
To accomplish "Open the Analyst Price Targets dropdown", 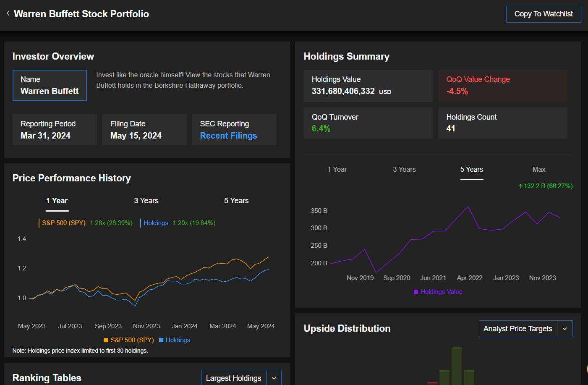I will click(518, 329).
